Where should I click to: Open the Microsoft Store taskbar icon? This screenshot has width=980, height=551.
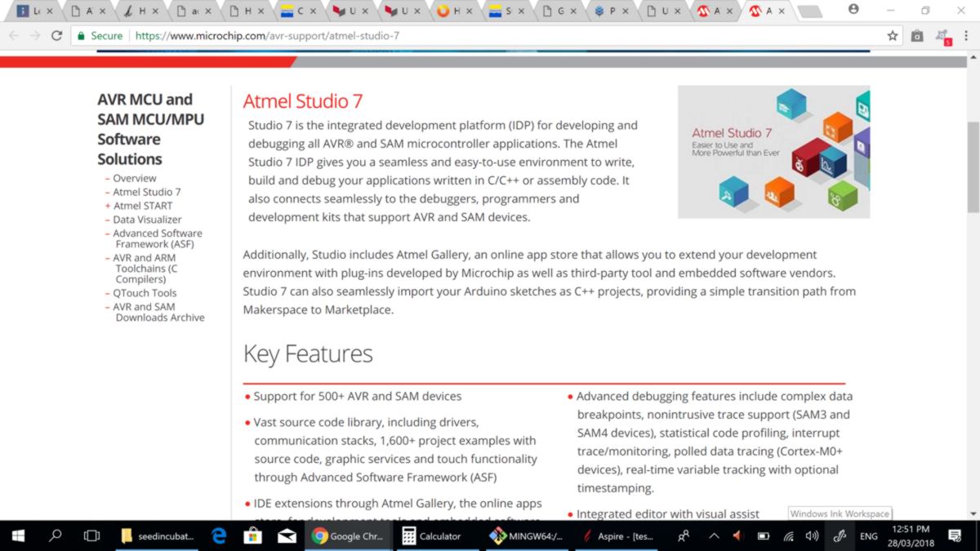[253, 536]
